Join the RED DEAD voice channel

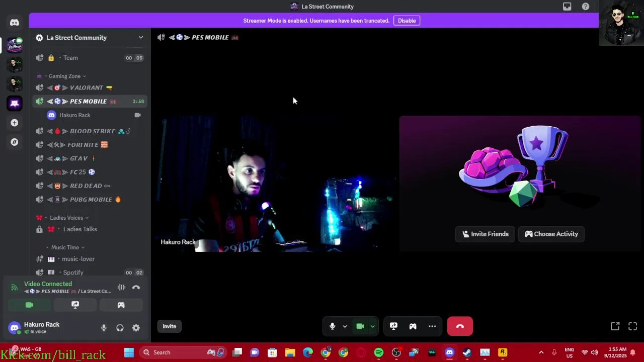pyautogui.click(x=90, y=186)
